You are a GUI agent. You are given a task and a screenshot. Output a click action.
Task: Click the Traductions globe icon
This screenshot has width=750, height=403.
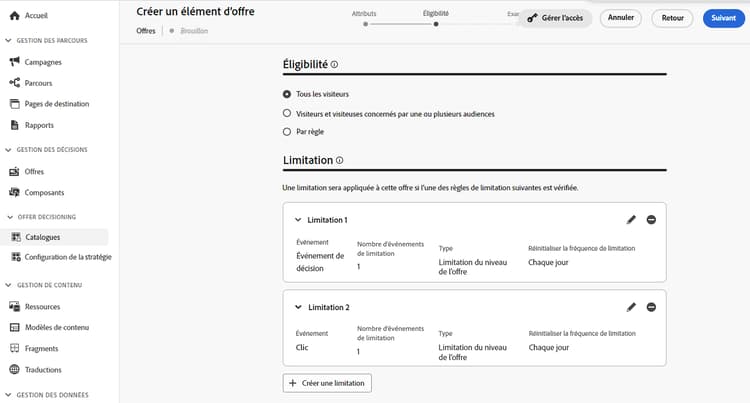coord(15,370)
